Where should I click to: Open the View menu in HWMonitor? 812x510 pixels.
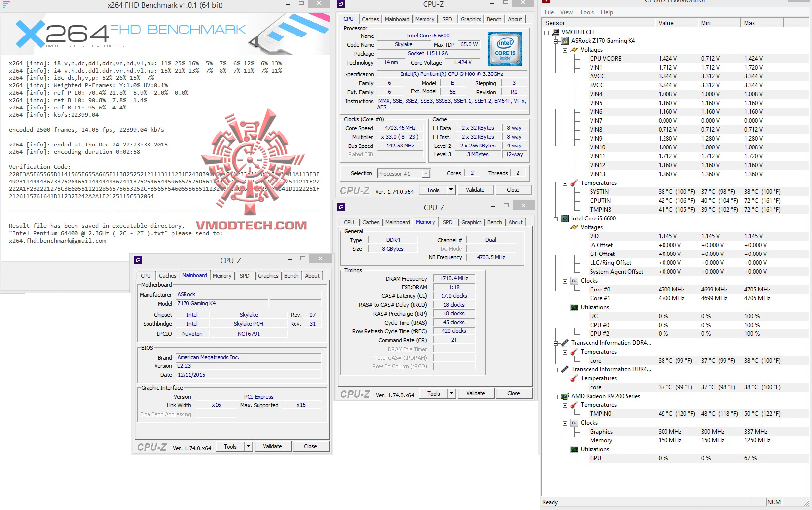(x=566, y=12)
